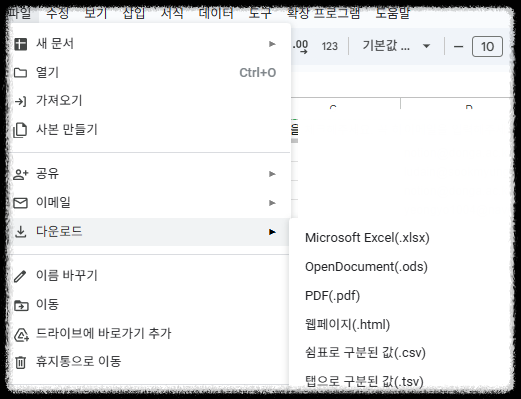521x399 pixels.
Task: Click the font size field showing 10
Action: coord(487,47)
